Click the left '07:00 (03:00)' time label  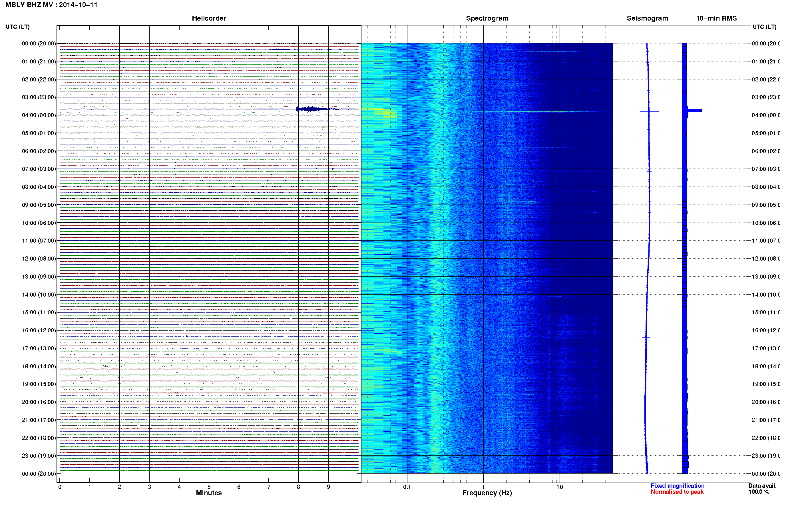coord(39,169)
